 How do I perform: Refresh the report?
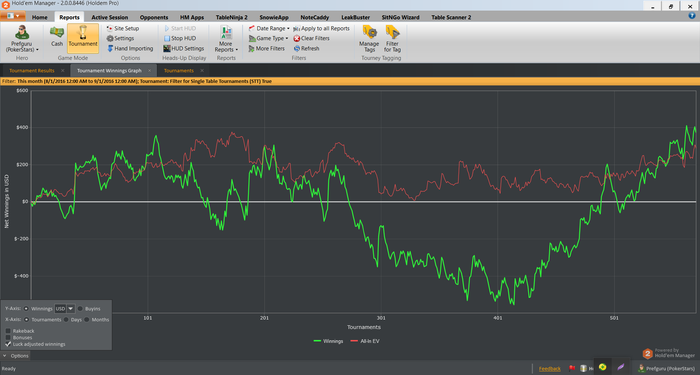[x=306, y=48]
